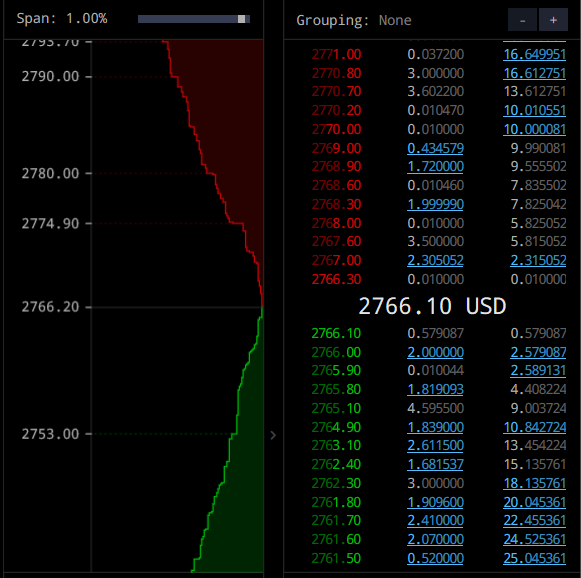Screen dimensions: 581x578
Task: Click order size link 0.434579
Action: (x=435, y=148)
